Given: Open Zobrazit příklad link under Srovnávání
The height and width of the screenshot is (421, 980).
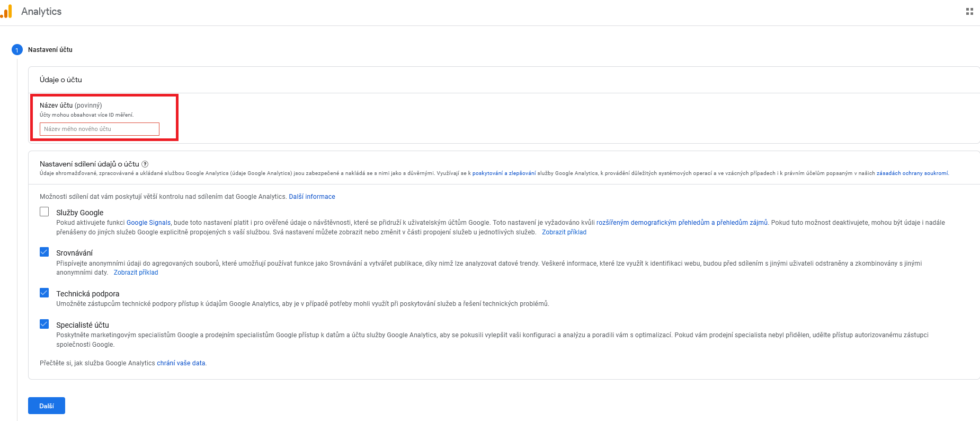Looking at the screenshot, I should (136, 273).
